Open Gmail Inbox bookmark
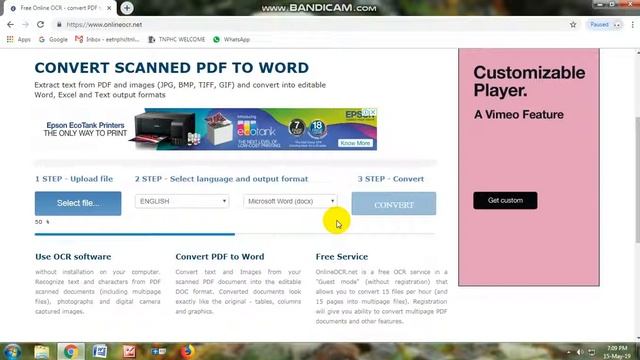The height and width of the screenshot is (360, 640). tap(107, 40)
